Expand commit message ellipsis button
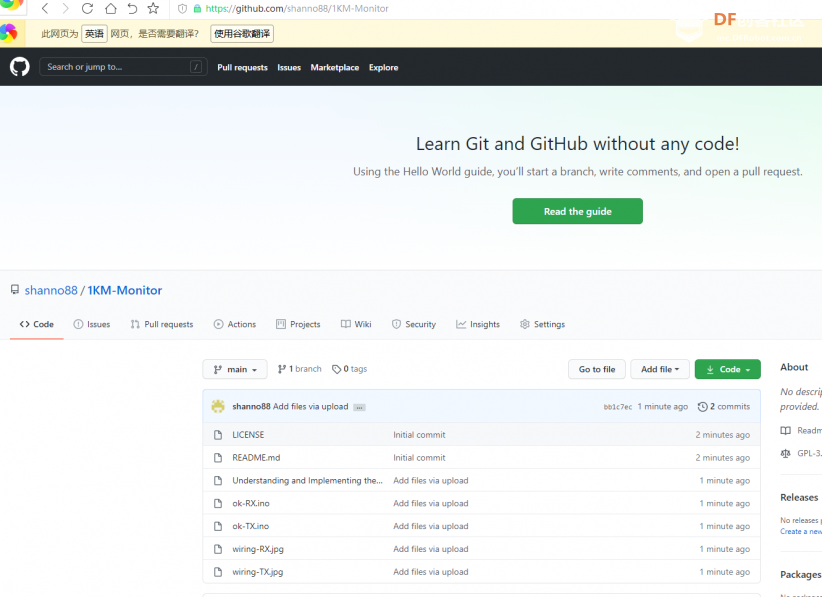The height and width of the screenshot is (597, 822). click(359, 407)
